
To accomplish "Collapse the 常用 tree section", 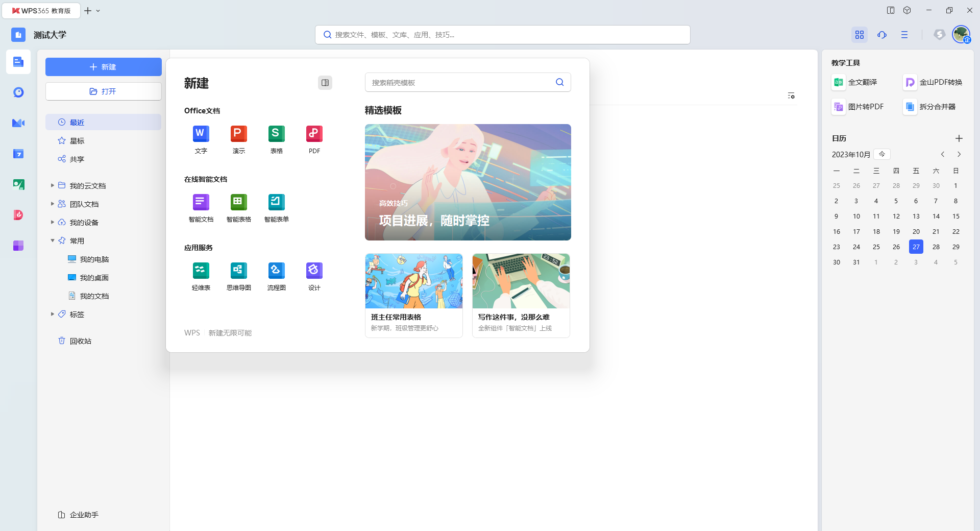I will (x=52, y=240).
